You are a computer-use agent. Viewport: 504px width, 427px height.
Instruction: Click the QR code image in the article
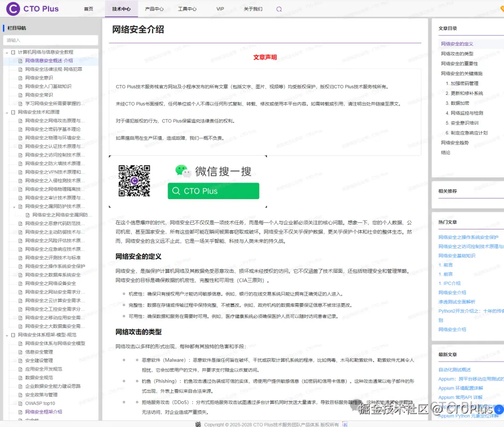pyautogui.click(x=135, y=180)
